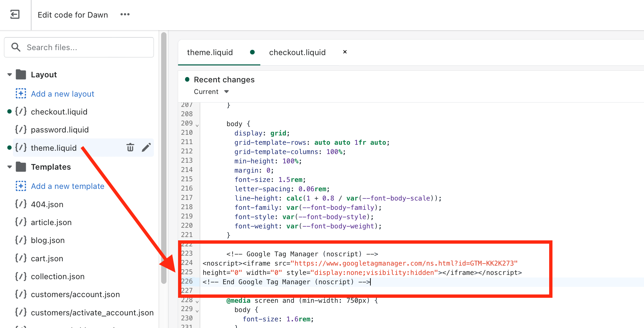Close the checkout.liquid tab

pos(345,52)
